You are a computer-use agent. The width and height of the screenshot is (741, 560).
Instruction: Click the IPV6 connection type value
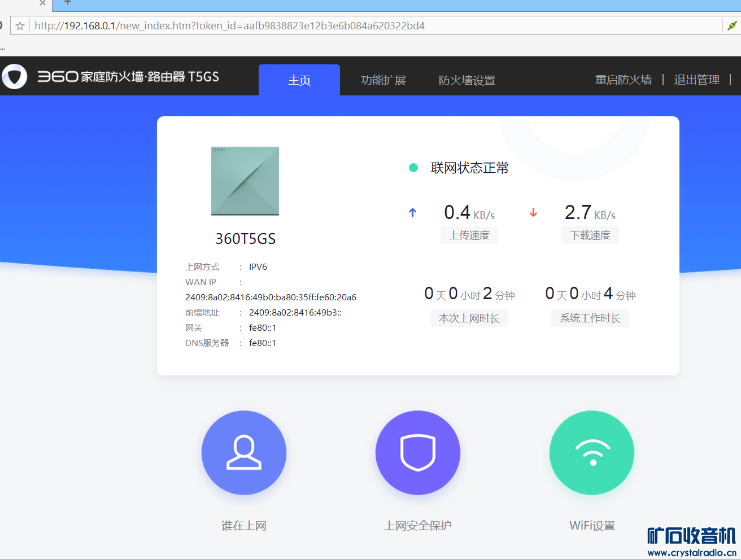point(258,267)
